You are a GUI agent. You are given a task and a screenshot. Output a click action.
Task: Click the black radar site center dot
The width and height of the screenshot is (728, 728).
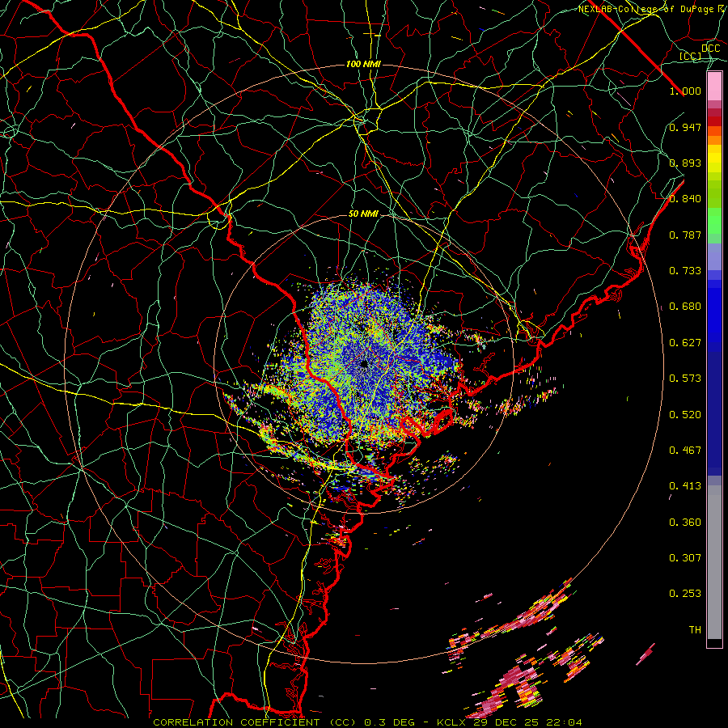[x=364, y=364]
